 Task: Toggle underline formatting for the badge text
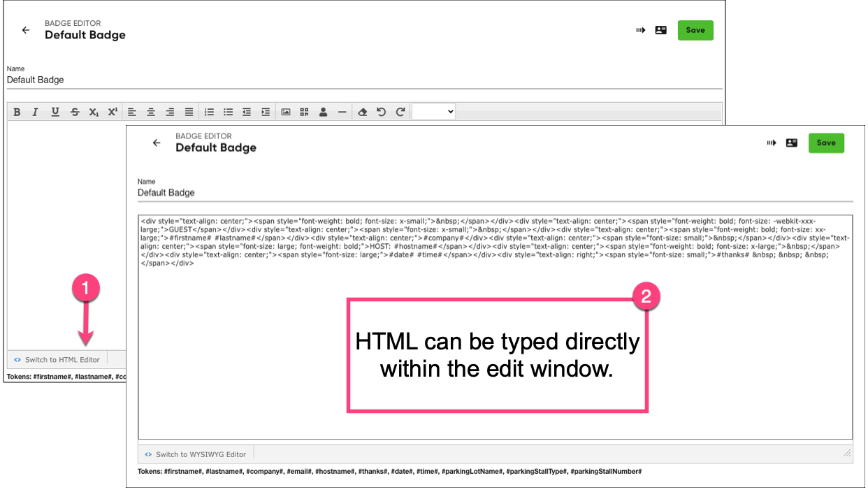pos(55,111)
